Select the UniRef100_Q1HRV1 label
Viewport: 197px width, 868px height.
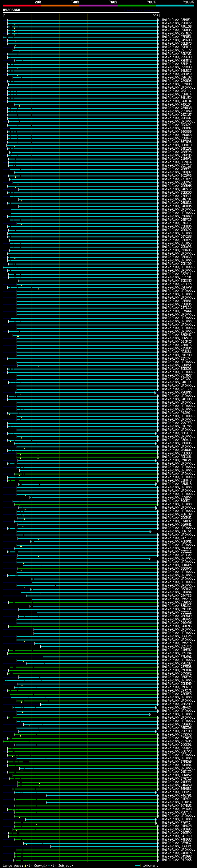(x=177, y=159)
